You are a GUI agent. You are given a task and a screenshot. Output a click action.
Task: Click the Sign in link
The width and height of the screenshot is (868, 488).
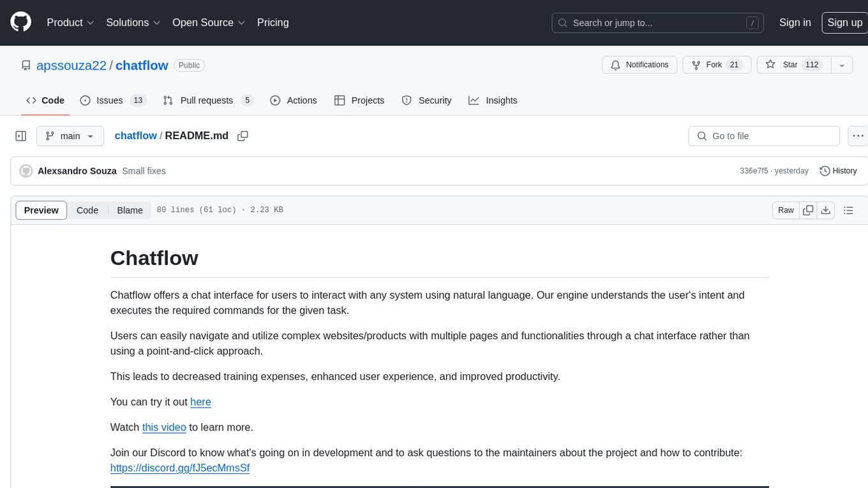point(795,22)
